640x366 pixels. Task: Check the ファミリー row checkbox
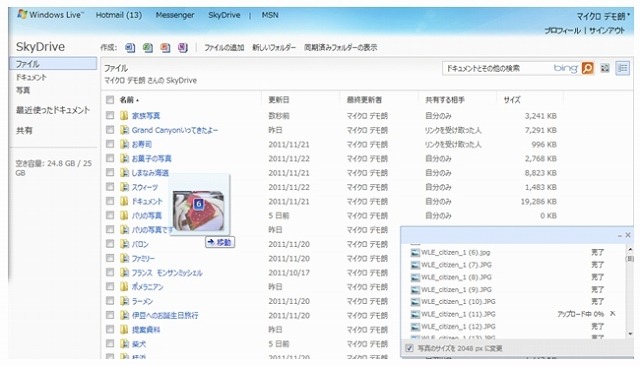(x=110, y=258)
